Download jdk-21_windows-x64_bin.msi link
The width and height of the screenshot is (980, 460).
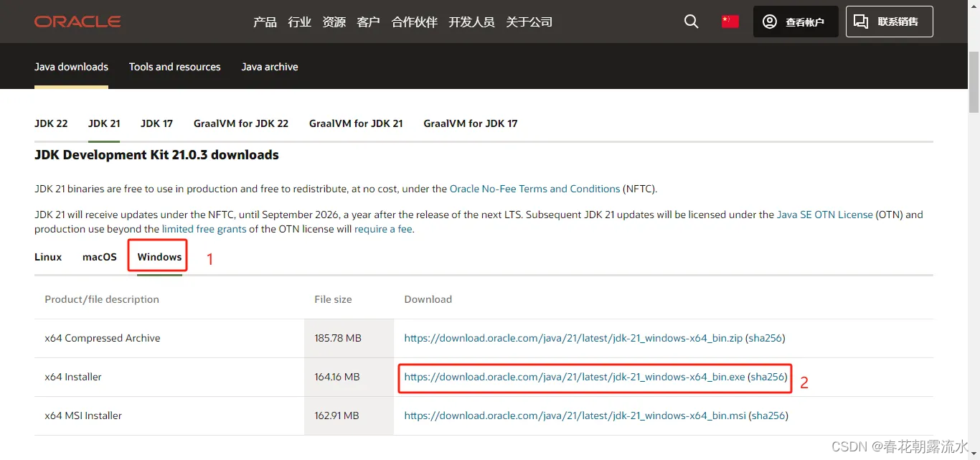575,416
